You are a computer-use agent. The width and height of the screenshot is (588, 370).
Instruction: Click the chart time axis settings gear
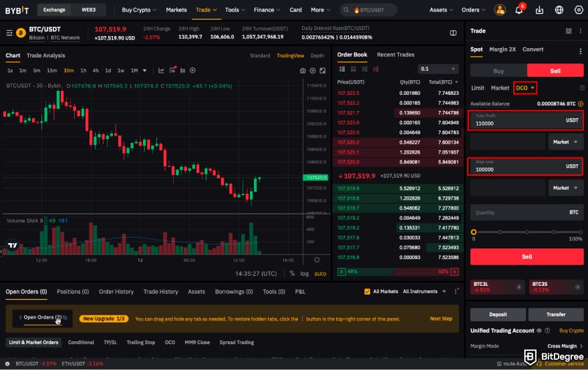(317, 260)
